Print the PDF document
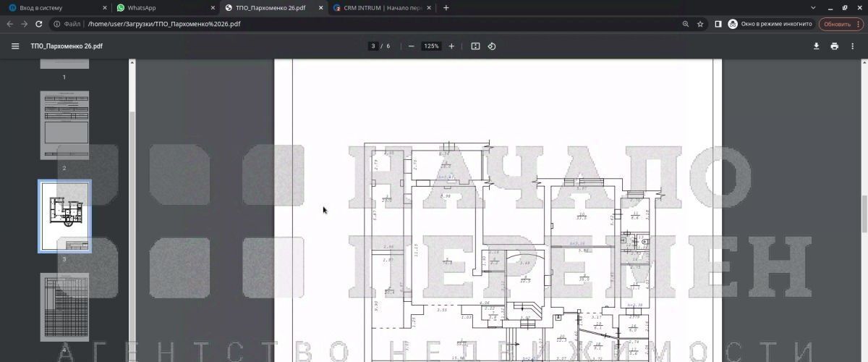Viewport: 868px width, 362px height. pyautogui.click(x=835, y=46)
